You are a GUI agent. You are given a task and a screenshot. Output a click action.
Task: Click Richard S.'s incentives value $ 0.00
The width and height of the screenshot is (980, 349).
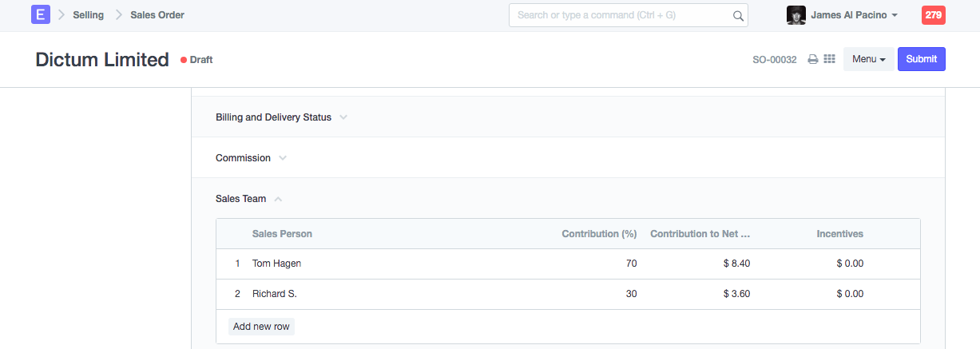click(x=850, y=294)
